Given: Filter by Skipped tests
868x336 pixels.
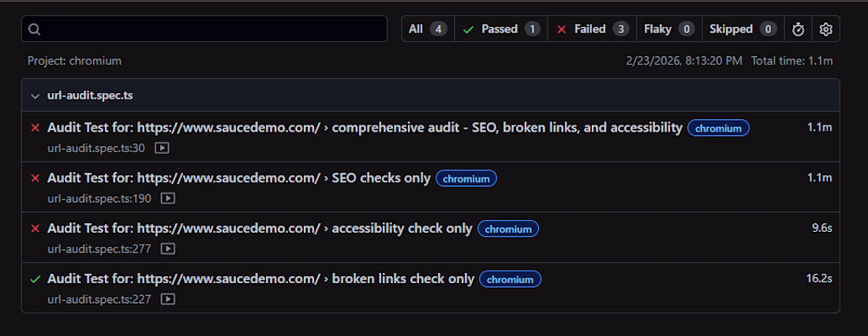Looking at the screenshot, I should click(x=743, y=28).
